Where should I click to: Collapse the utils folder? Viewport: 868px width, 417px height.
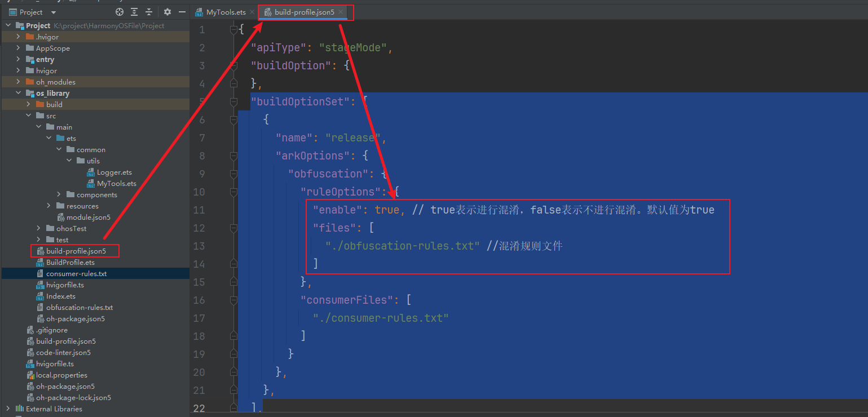69,161
